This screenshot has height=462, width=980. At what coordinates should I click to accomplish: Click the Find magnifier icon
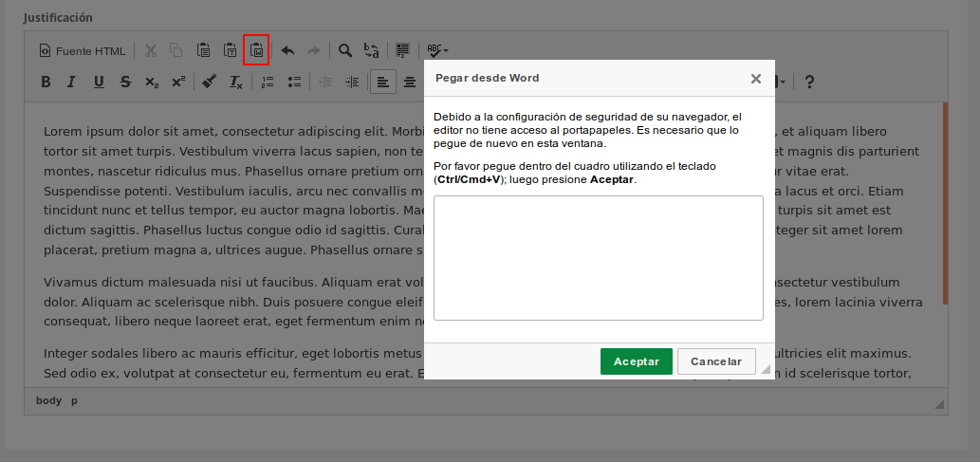click(345, 50)
